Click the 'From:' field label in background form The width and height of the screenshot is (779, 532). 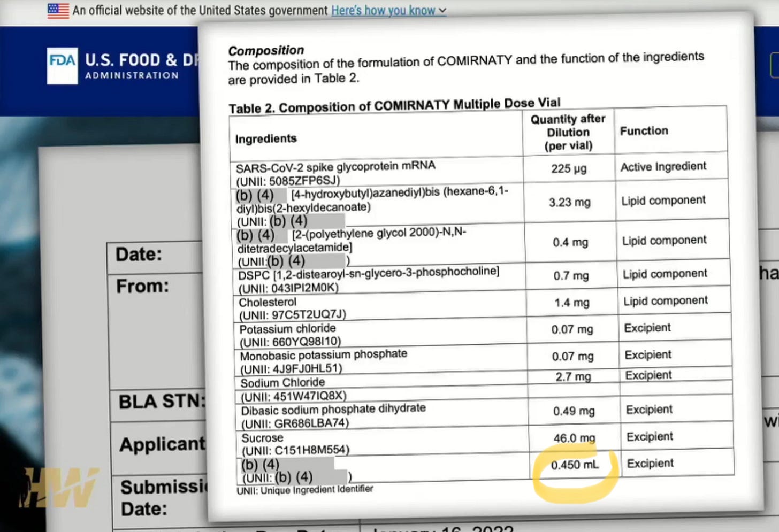coord(142,286)
